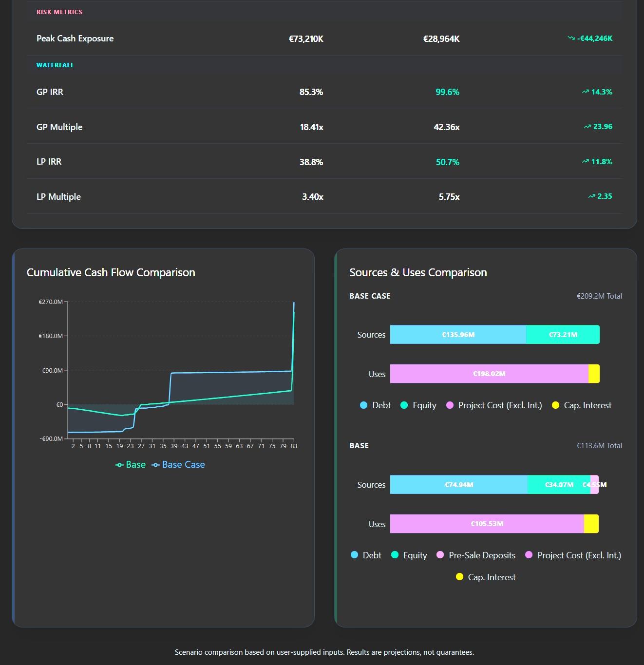Click the upward trend icon beside GP IRR delta

pos(585,92)
